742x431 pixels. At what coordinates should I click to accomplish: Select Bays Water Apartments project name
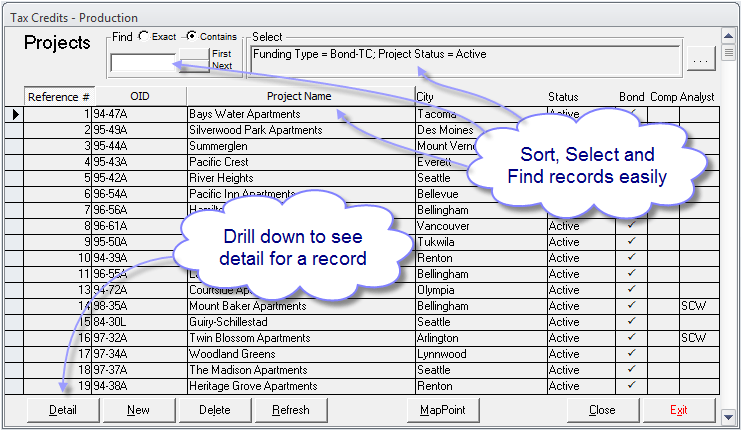pos(245,114)
